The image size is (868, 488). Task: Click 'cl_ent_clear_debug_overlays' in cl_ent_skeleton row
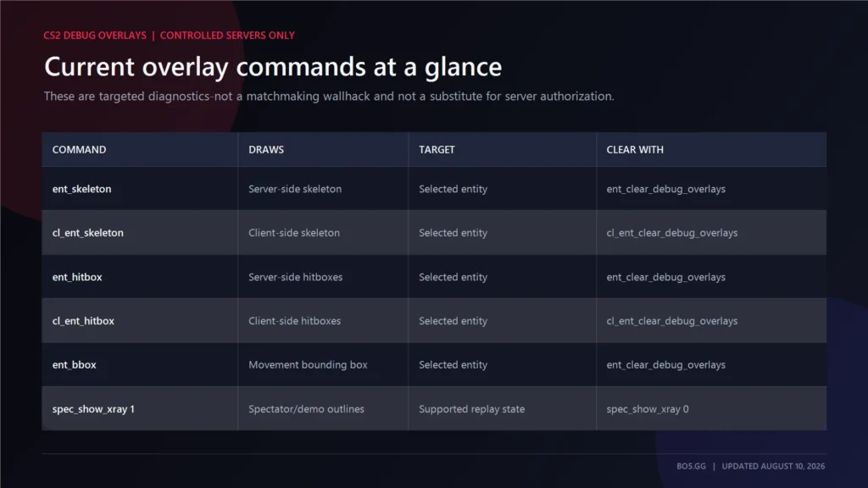[x=672, y=233]
